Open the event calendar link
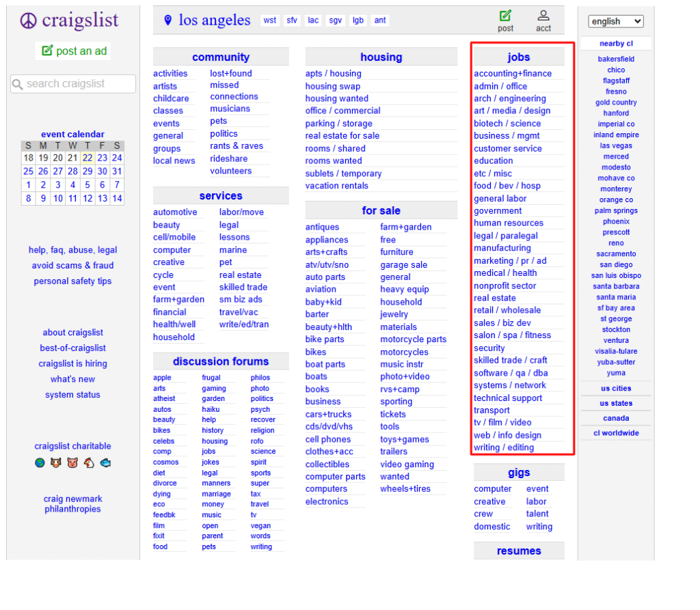This screenshot has width=700, height=610. coord(72,135)
